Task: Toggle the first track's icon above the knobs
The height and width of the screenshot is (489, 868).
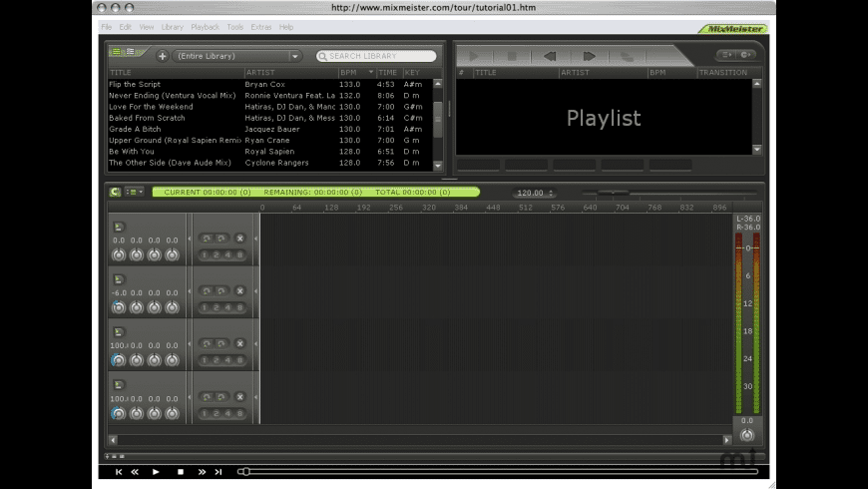Action: [119, 227]
